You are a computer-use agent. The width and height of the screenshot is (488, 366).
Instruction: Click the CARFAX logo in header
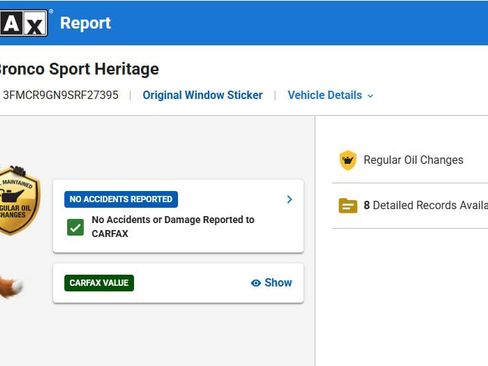(x=24, y=23)
